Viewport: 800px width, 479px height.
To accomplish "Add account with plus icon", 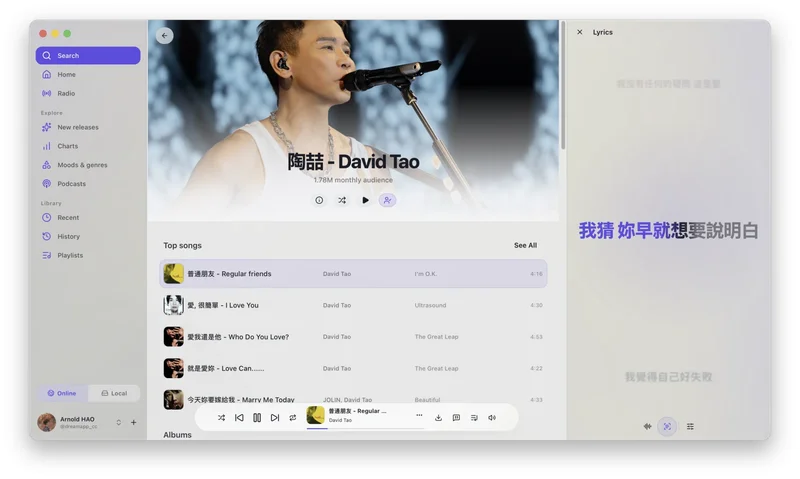I will tap(134, 422).
